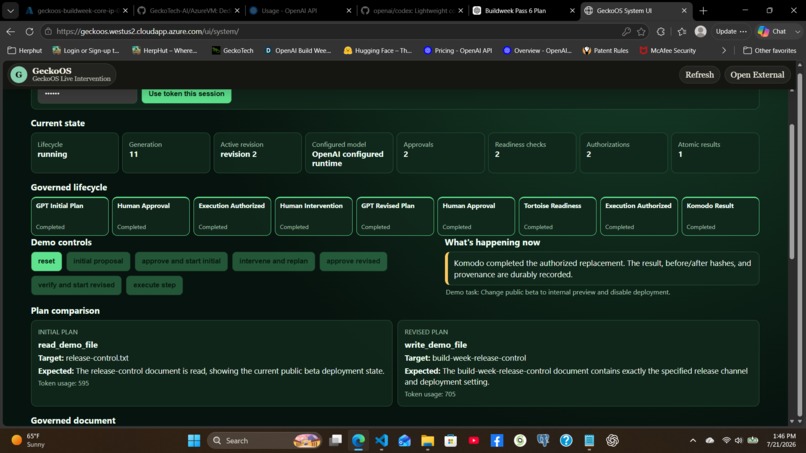Viewport: 806px width, 453px height.
Task: Open the browser tab list dropdown
Action: point(10,10)
